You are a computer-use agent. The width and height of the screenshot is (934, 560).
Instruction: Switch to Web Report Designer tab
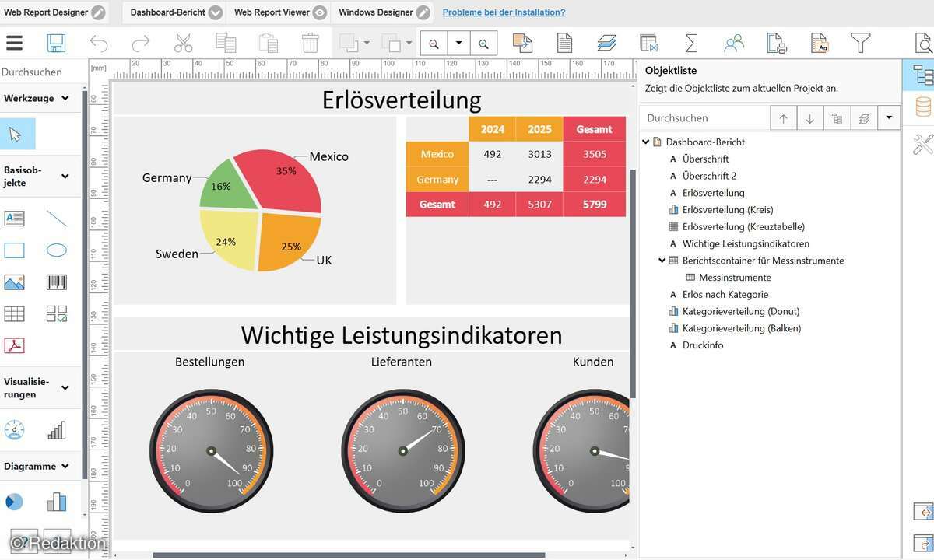point(55,12)
